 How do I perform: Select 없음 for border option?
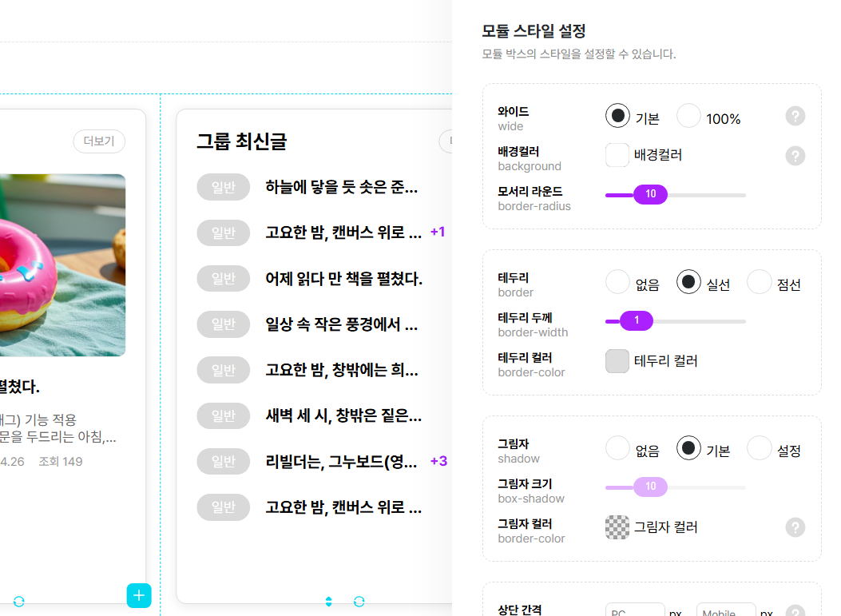tap(617, 282)
